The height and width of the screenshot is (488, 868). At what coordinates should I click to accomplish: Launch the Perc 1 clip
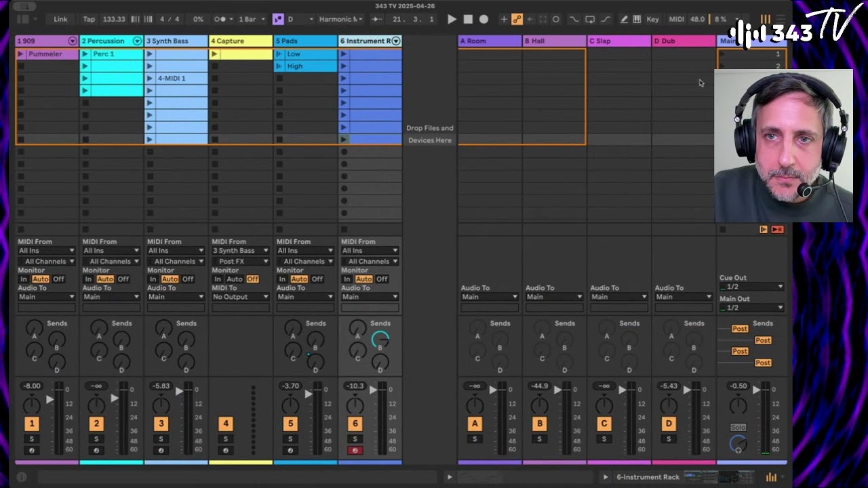tap(85, 54)
